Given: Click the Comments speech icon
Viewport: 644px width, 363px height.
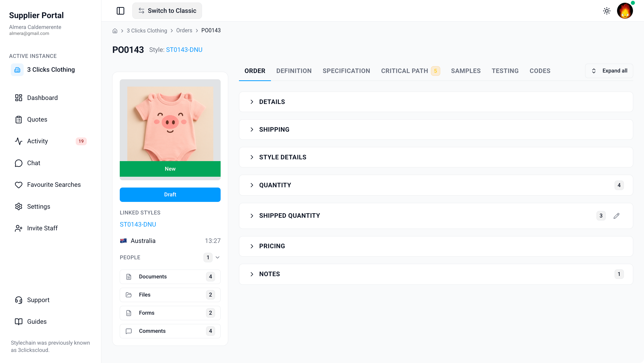Looking at the screenshot, I should [x=129, y=331].
